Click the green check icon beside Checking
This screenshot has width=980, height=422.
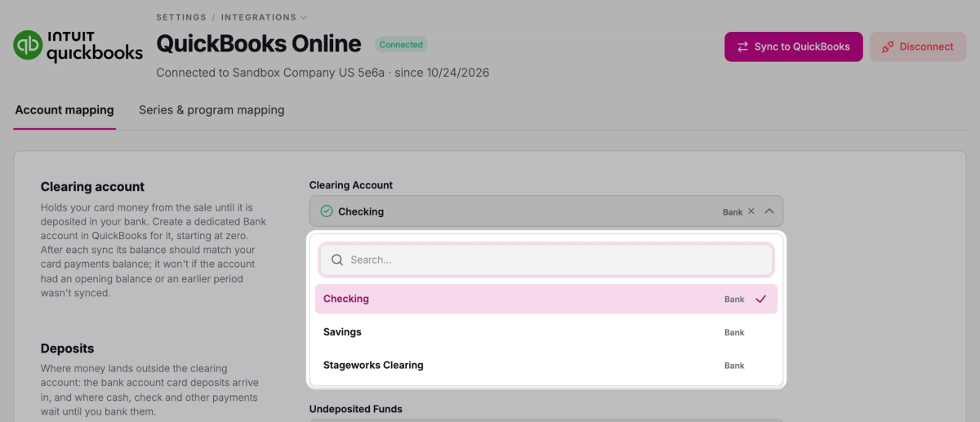click(327, 211)
